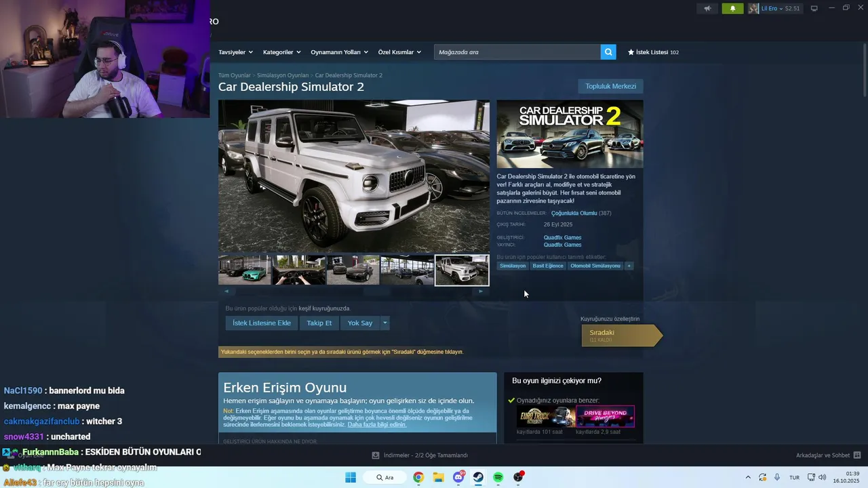This screenshot has width=868, height=488.
Task: Open the keşif kuyruğunuzda link
Action: pos(324,308)
